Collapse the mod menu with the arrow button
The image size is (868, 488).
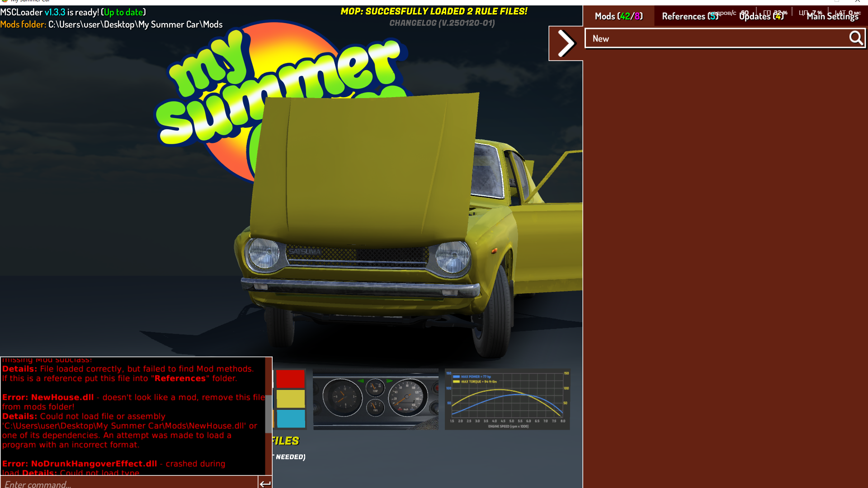[566, 43]
